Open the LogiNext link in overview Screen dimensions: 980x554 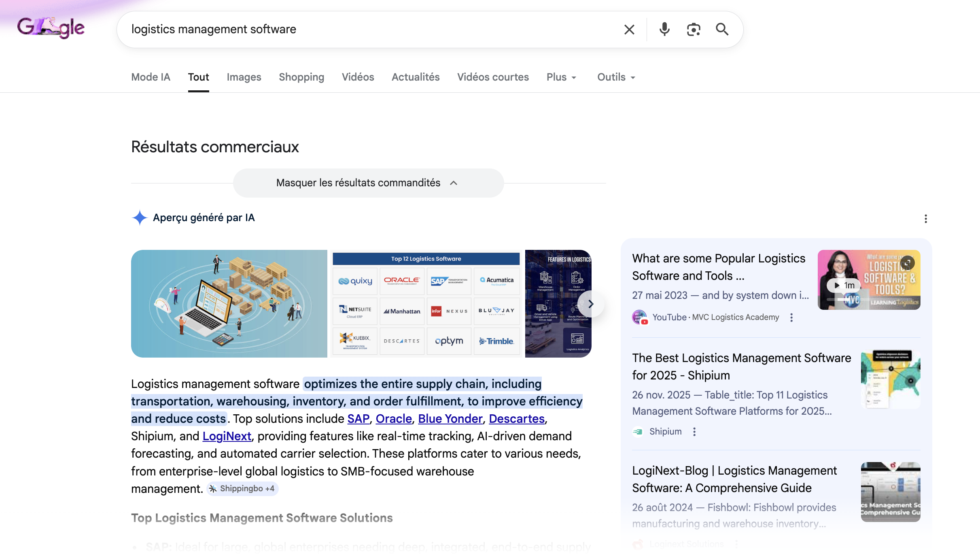(227, 436)
